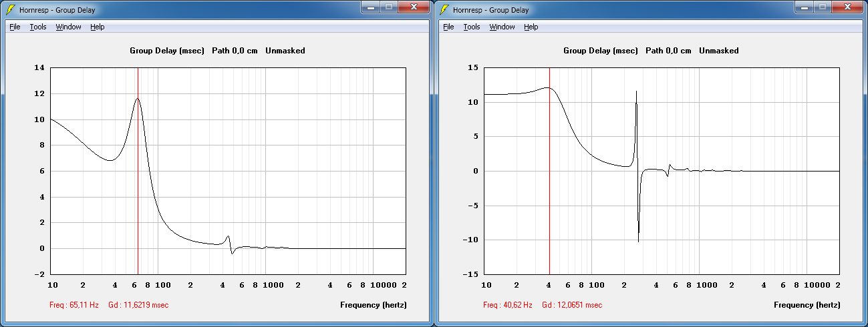Screen dimensions: 868x327
Task: Open Tools menu in left Group Delay window
Action: tap(38, 27)
